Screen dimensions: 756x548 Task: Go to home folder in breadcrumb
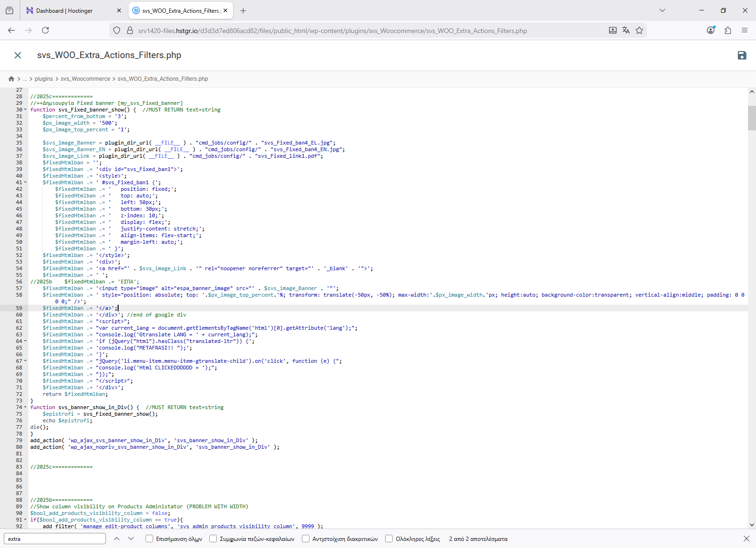[11, 79]
